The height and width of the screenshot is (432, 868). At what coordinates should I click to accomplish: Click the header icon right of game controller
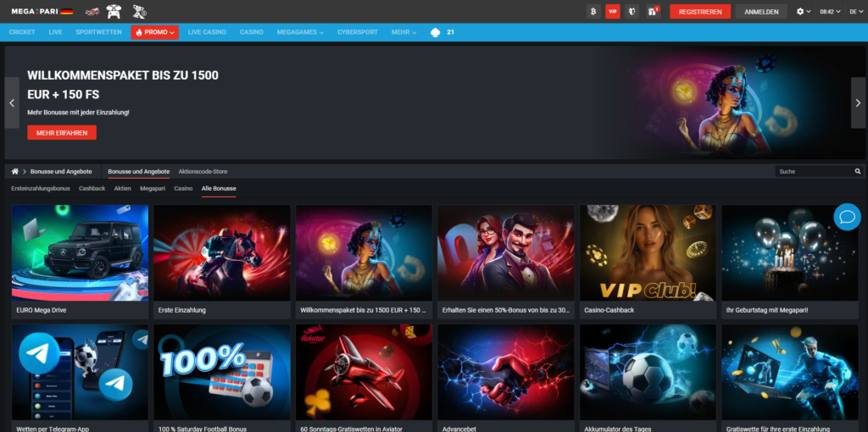pyautogui.click(x=139, y=11)
